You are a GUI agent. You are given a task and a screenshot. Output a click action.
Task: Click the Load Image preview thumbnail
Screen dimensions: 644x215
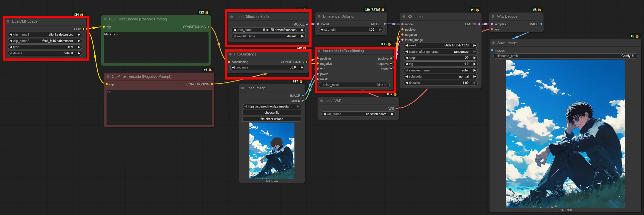click(272, 151)
